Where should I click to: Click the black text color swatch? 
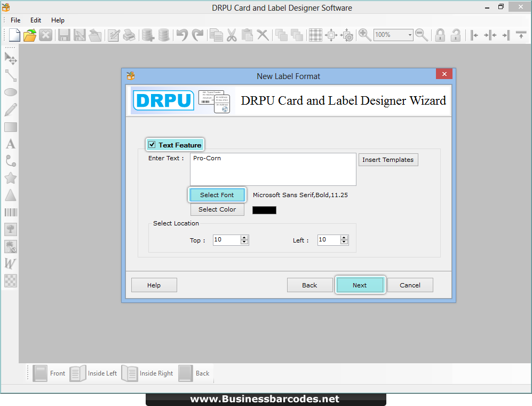click(x=264, y=210)
